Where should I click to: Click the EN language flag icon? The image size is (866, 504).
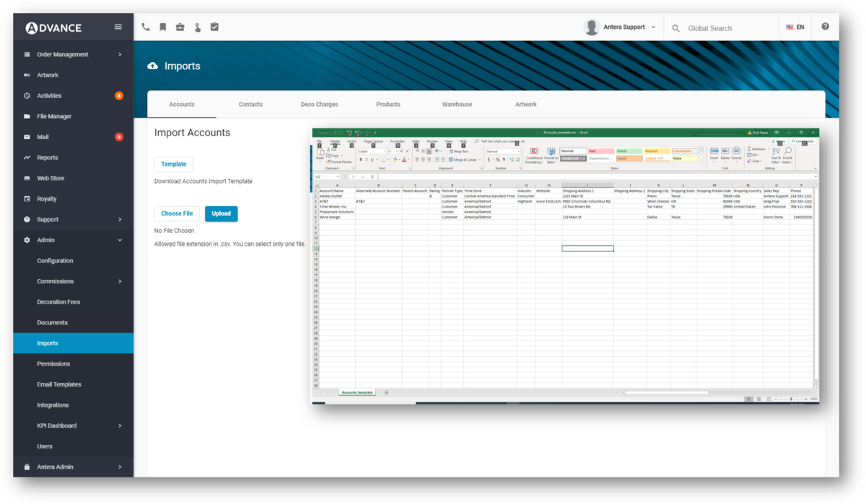point(790,26)
